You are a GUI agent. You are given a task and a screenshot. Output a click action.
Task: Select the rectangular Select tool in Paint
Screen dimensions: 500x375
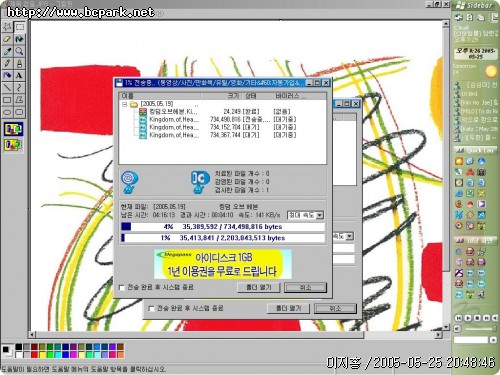click(19, 27)
